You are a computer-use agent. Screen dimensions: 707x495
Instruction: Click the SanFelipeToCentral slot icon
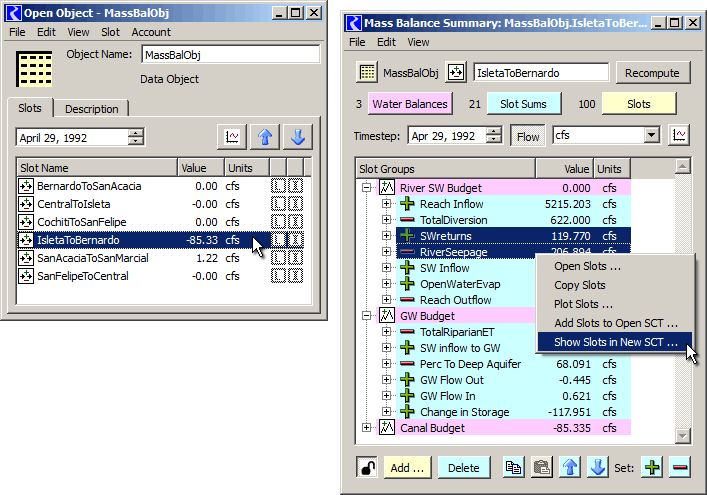pos(26,276)
